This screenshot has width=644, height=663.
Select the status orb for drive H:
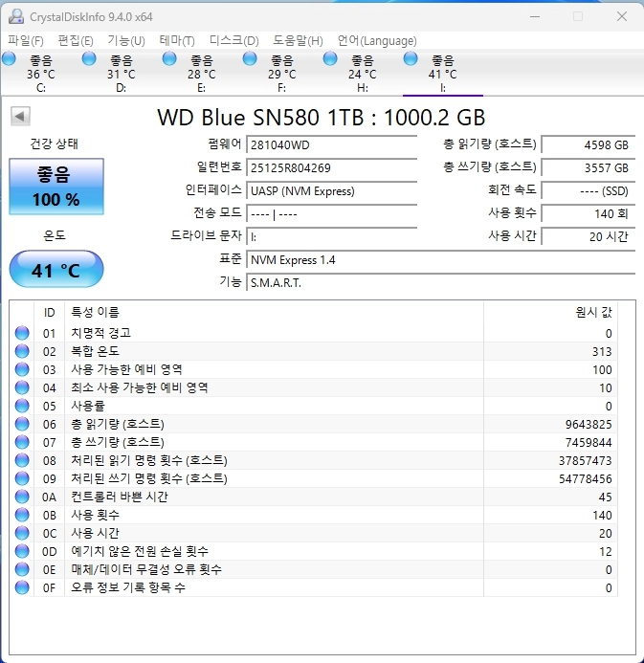330,58
